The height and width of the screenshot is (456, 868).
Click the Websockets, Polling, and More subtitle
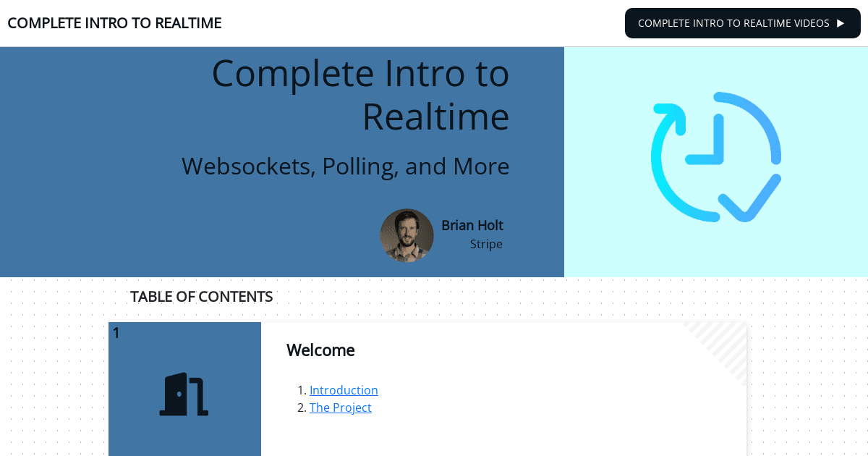point(346,166)
